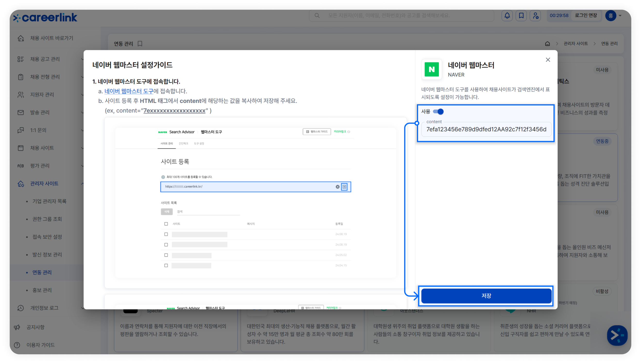Save the Naver webmaster settings with 저장
Viewport: 641px width, 364px height.
(x=486, y=296)
